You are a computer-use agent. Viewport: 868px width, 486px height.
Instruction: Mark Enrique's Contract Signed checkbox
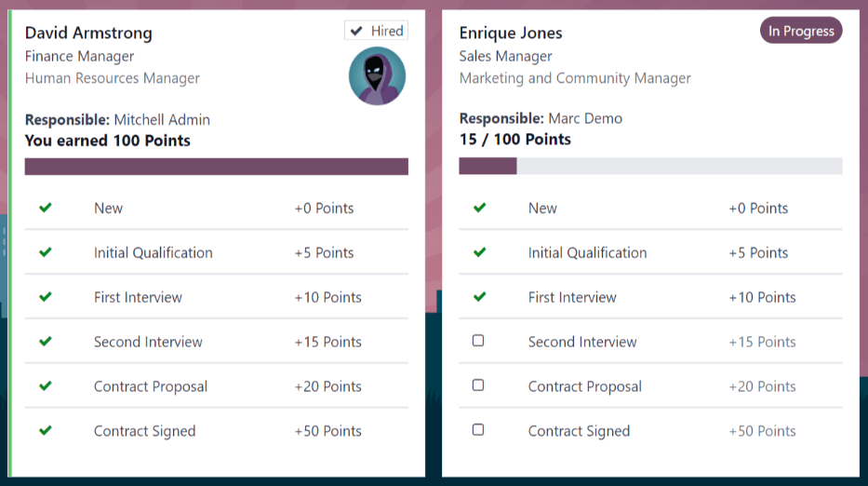click(478, 430)
